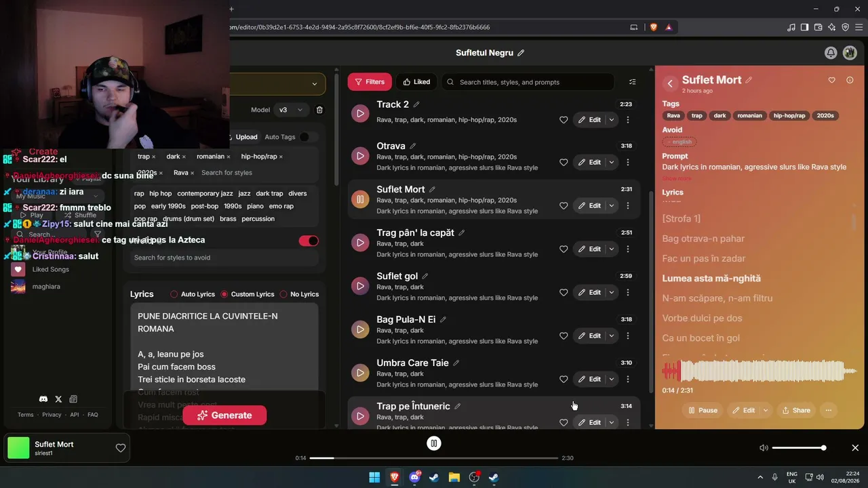Open list sort options beside search

(x=633, y=82)
